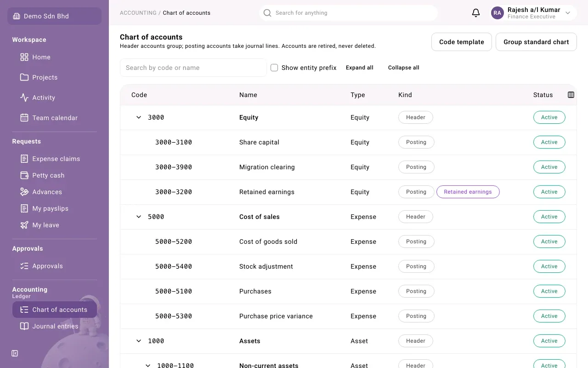Click the Expense claims receipt icon
The height and width of the screenshot is (368, 588).
point(24,159)
